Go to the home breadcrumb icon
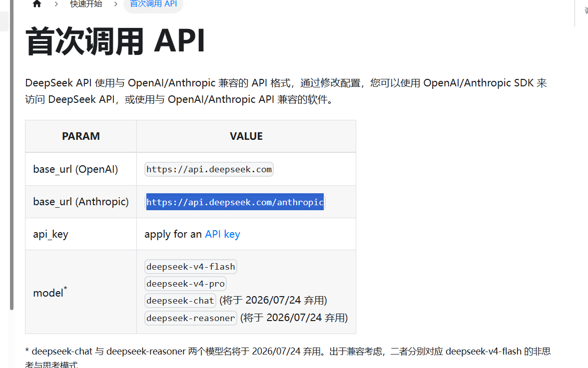Screen dimensions: 588x368 click(37, 4)
